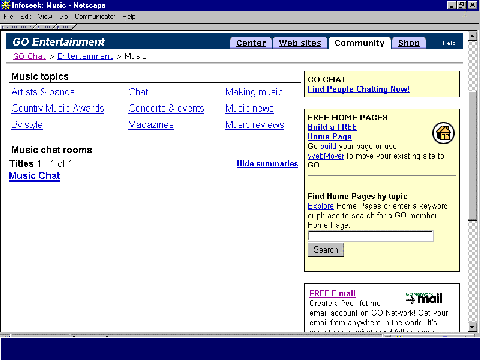Open the Concerts & events link
This screenshot has height=360, width=480.
166,108
